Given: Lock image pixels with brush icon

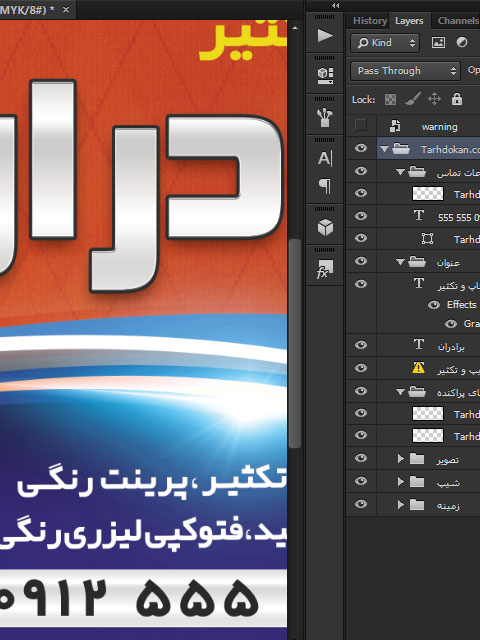Looking at the screenshot, I should 413,99.
